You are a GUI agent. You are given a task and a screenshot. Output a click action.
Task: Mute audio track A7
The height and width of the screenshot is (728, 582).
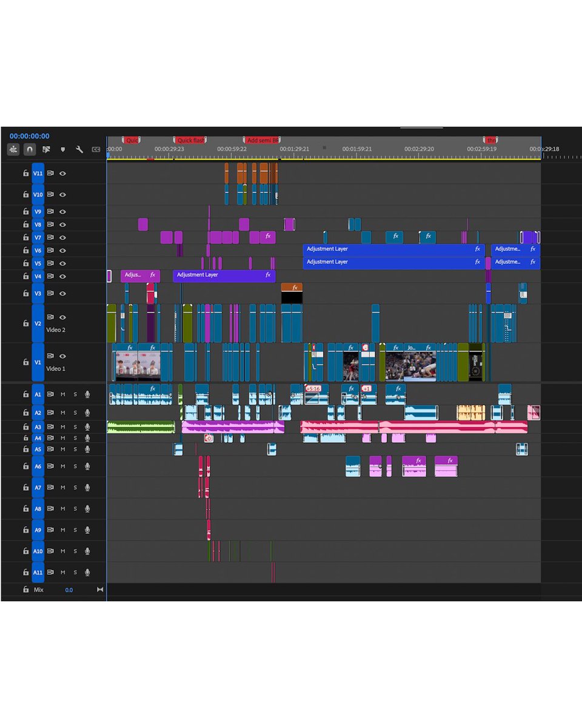63,488
